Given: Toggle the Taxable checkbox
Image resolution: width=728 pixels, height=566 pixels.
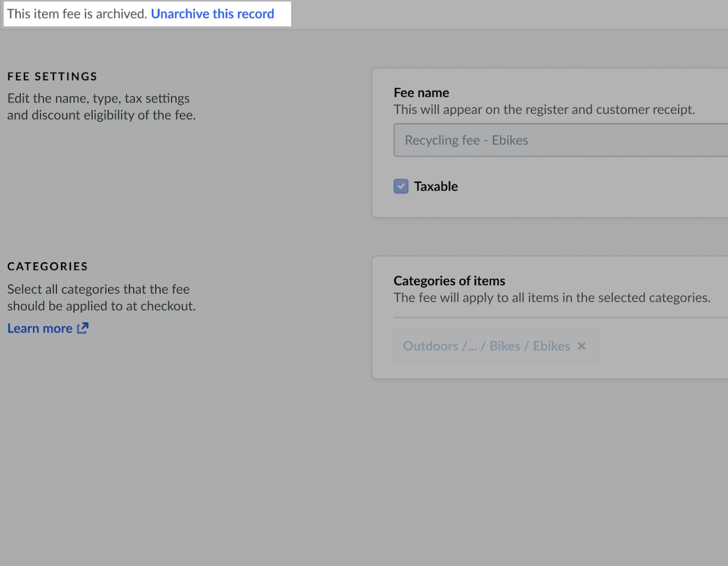Looking at the screenshot, I should [401, 186].
